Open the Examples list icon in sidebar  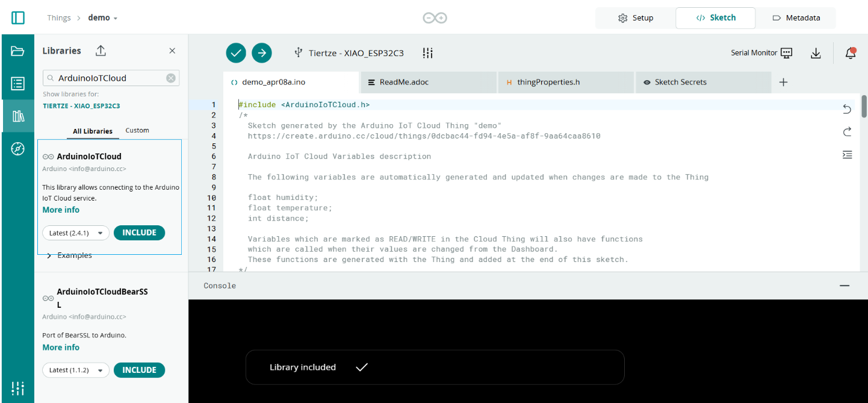click(x=17, y=84)
